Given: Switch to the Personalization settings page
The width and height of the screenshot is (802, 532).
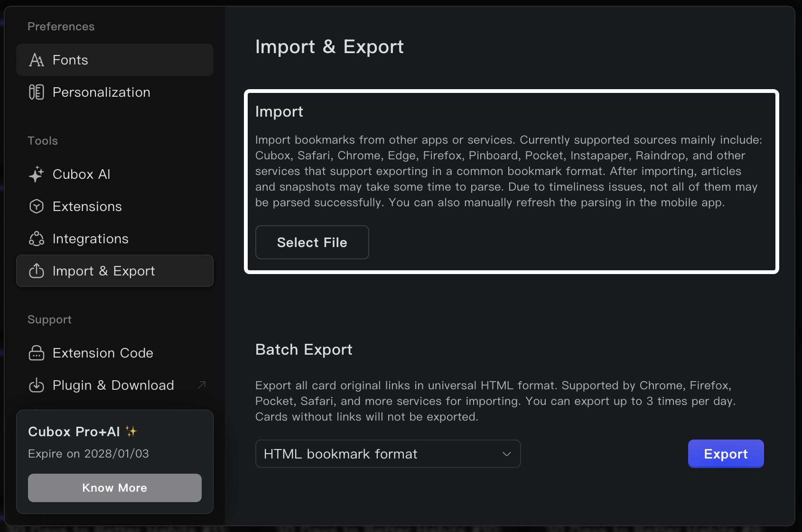Looking at the screenshot, I should [x=101, y=92].
